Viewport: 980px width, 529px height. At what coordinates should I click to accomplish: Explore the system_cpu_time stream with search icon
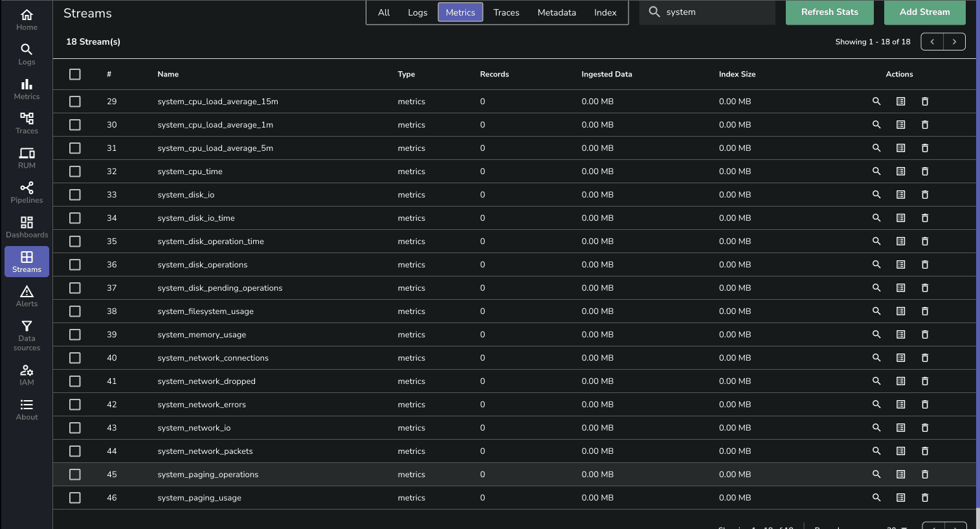(x=876, y=172)
